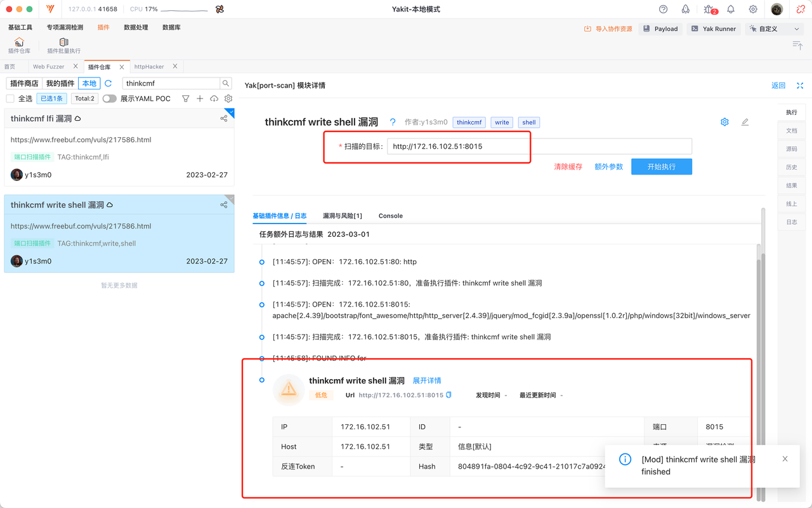This screenshot has height=508, width=812.
Task: Select the 本地 plugin source
Action: click(89, 83)
